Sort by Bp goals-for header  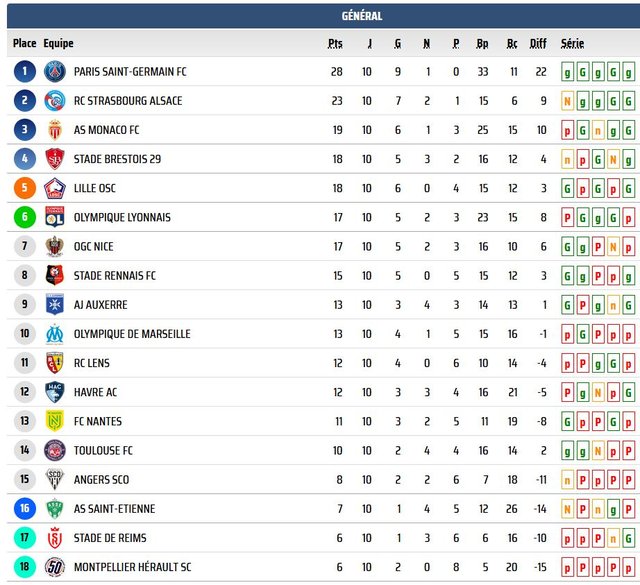pyautogui.click(x=482, y=43)
